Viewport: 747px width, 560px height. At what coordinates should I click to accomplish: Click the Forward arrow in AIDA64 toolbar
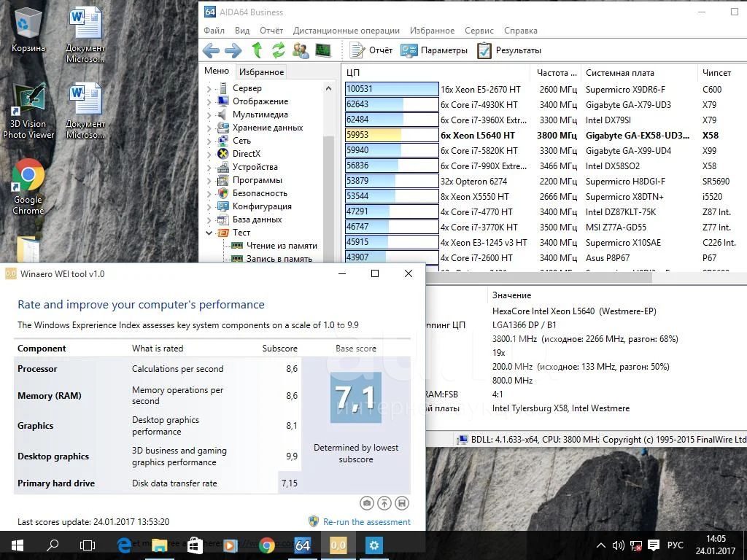coord(233,50)
